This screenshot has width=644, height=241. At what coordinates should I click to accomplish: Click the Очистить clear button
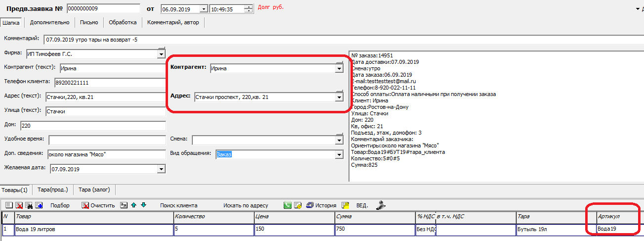point(98,205)
